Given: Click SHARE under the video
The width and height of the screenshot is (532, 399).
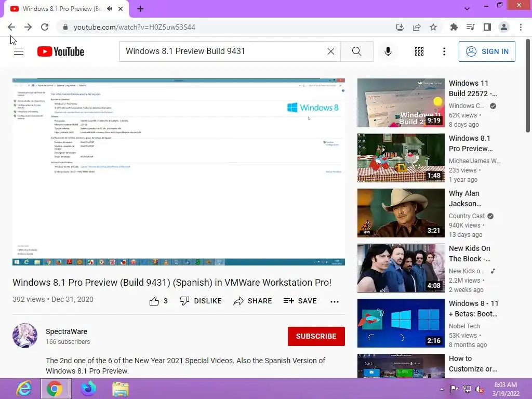Looking at the screenshot, I should 253,301.
